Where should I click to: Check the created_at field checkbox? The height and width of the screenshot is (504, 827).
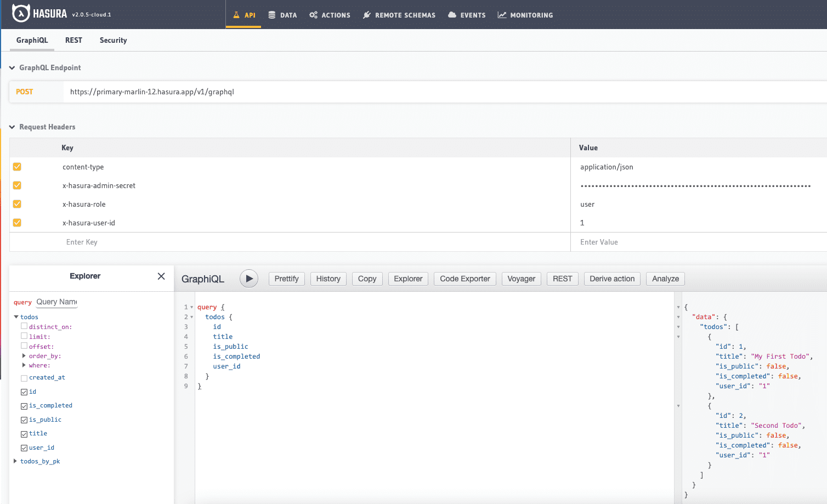pyautogui.click(x=24, y=378)
